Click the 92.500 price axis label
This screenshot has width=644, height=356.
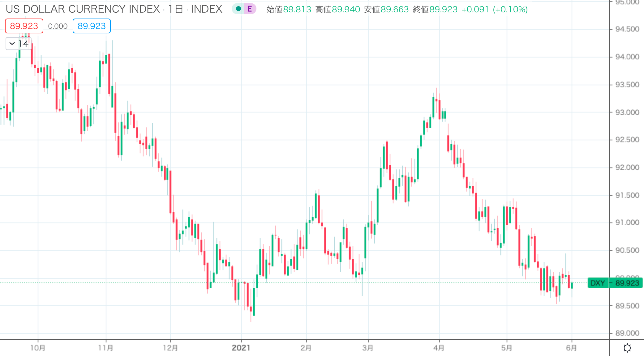[x=627, y=140]
